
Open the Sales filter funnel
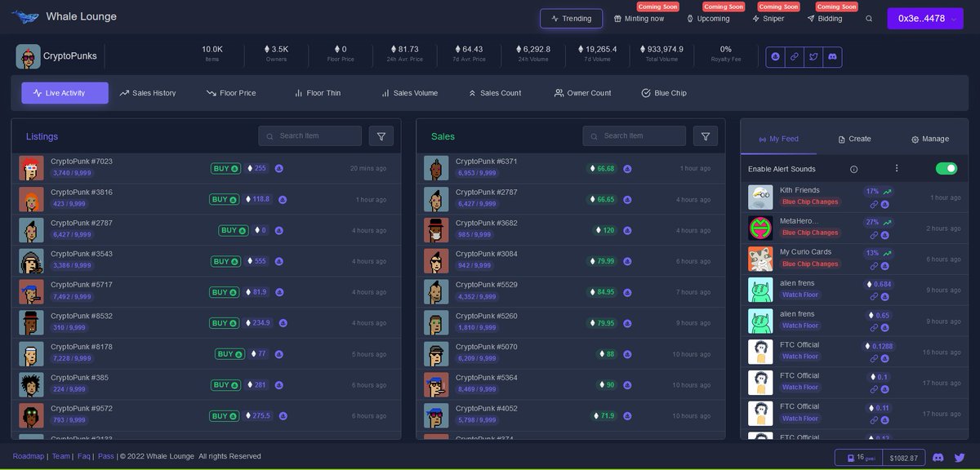706,136
